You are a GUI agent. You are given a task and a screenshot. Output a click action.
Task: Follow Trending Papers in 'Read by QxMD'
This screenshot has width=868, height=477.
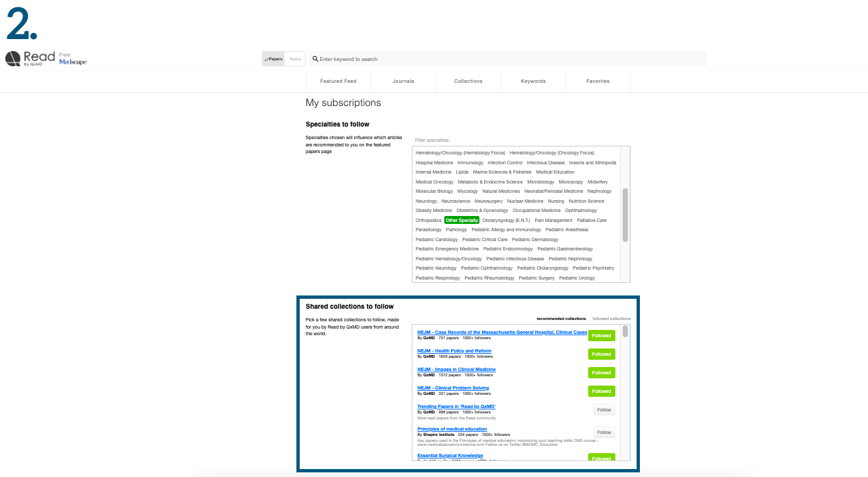[x=604, y=409]
